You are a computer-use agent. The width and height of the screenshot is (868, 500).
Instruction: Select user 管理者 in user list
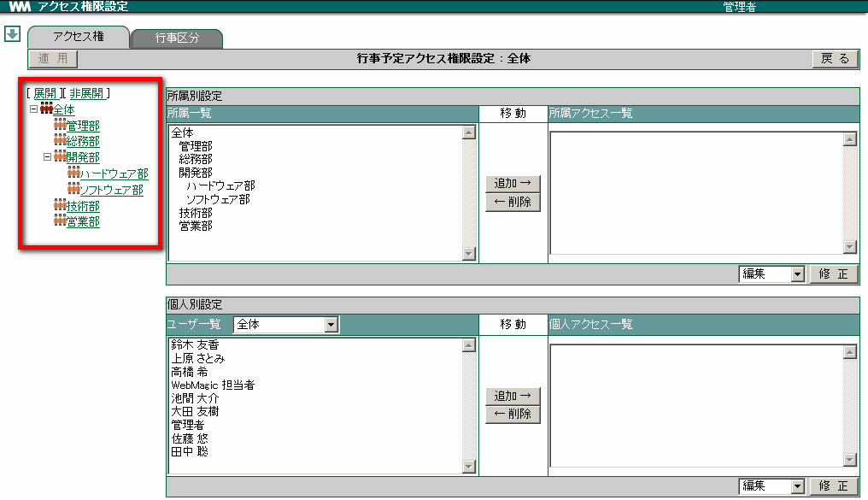(188, 425)
